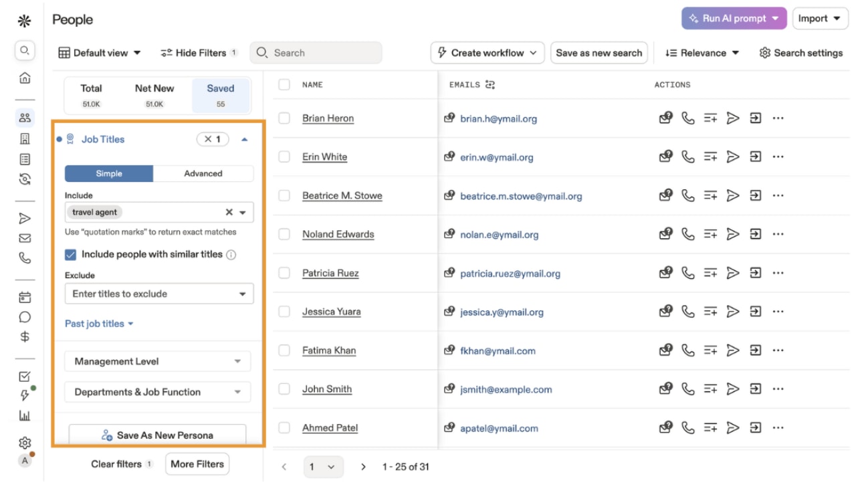The height and width of the screenshot is (499, 868).
Task: Open Import dropdown menu
Action: [x=820, y=19]
